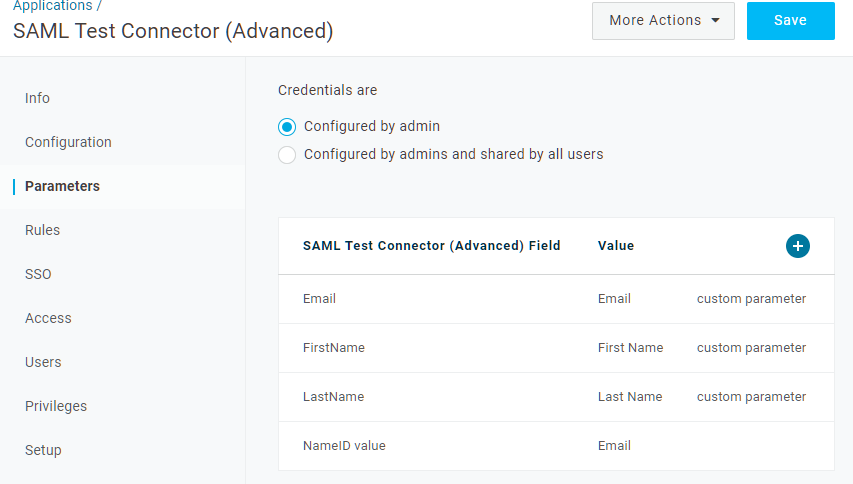The height and width of the screenshot is (484, 853).
Task: Select 'Configured by admins and shared' option
Action: click(287, 155)
